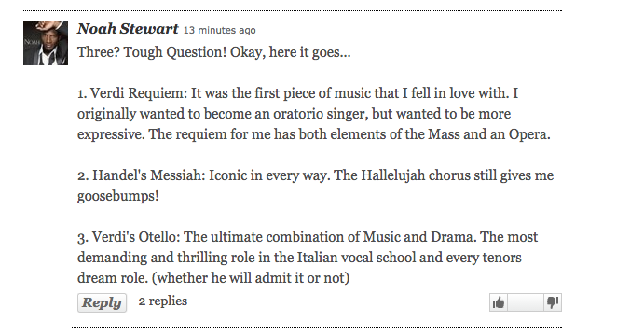Click the text Mass and an Opera

click(488, 134)
